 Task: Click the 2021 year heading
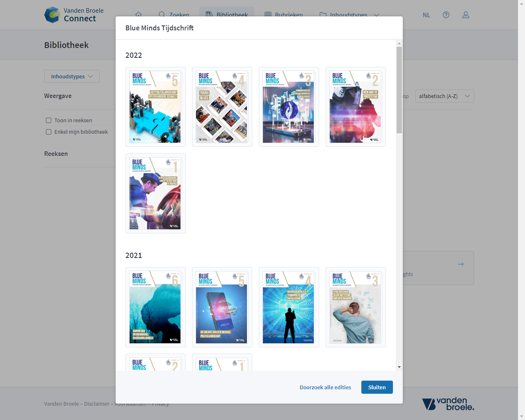(134, 256)
